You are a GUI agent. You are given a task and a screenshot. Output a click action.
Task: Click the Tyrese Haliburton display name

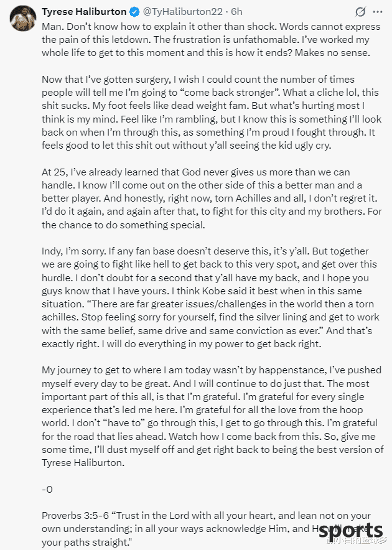pyautogui.click(x=84, y=12)
